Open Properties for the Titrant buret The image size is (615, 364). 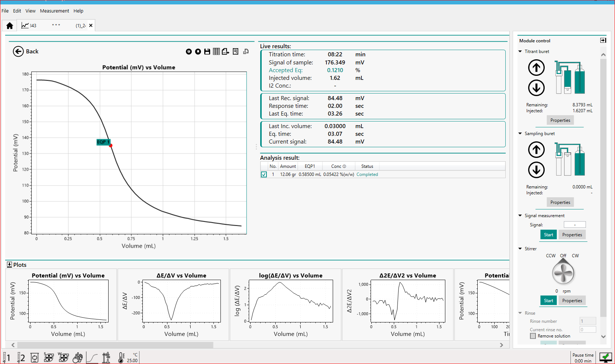(x=560, y=120)
